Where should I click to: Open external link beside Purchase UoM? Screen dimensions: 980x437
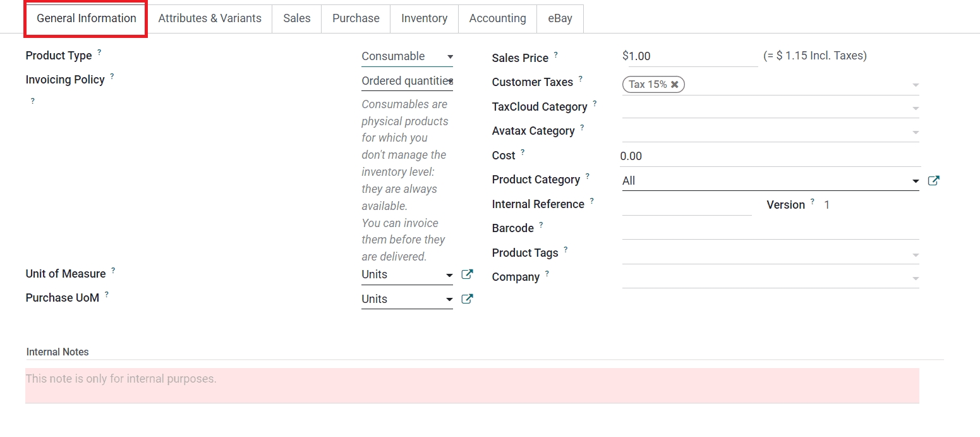click(467, 299)
